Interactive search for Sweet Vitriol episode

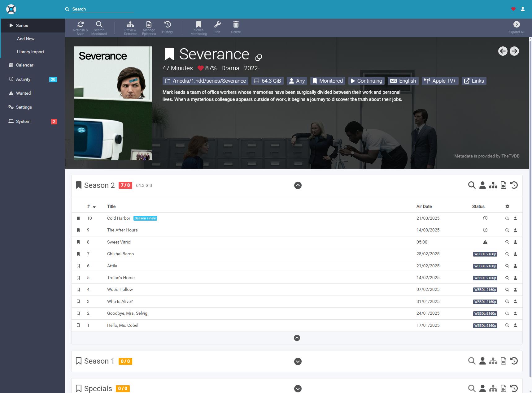click(x=515, y=242)
